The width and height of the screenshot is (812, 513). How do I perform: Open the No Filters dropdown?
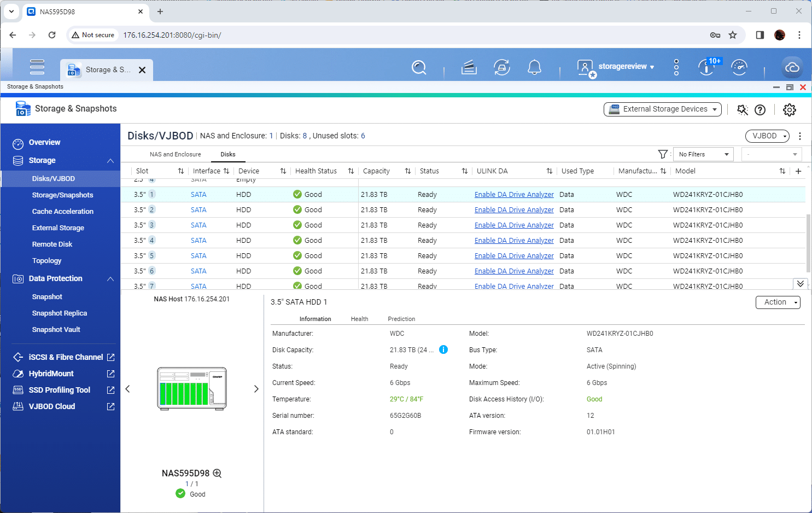click(x=703, y=154)
